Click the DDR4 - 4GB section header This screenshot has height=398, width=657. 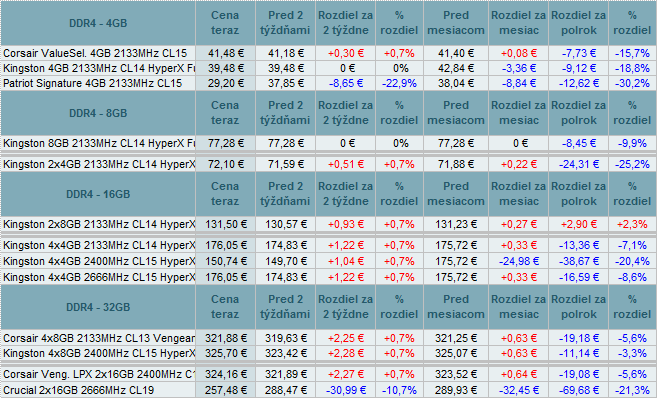[x=98, y=23]
